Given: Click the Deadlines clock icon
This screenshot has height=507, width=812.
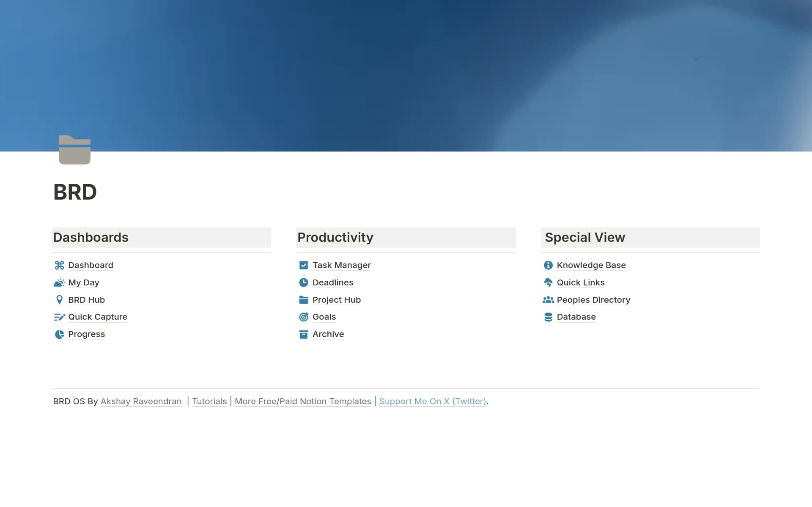Looking at the screenshot, I should tap(303, 282).
